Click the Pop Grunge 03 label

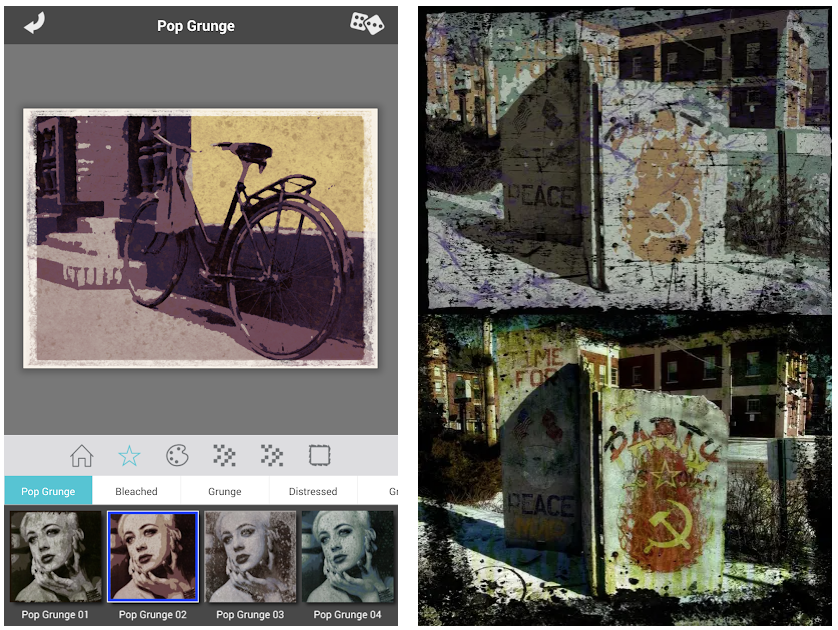click(250, 615)
